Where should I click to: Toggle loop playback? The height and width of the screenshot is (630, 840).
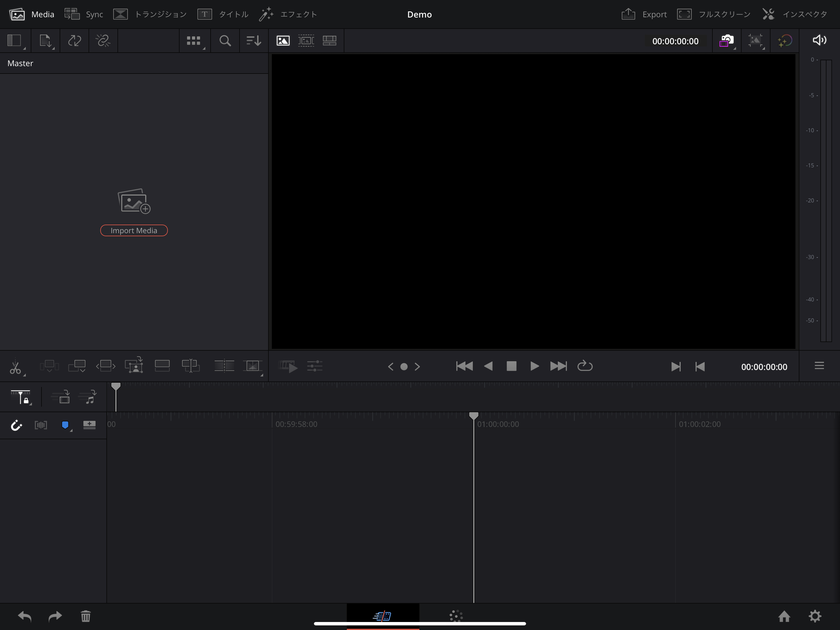click(x=585, y=365)
